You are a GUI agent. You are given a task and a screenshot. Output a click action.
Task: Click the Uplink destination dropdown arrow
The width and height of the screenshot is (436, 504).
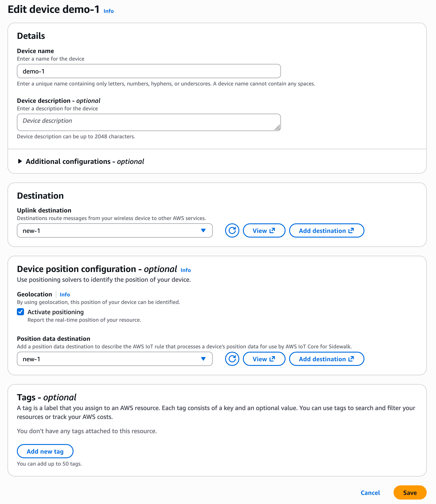click(203, 230)
